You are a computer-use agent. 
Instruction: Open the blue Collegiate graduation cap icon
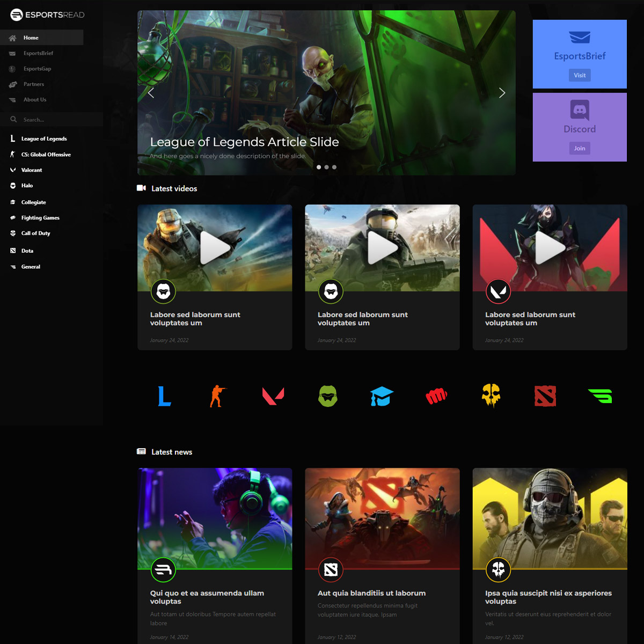[x=382, y=396]
